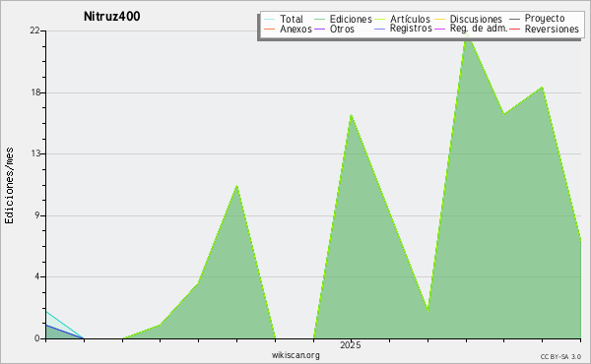Viewport: 591px width, 364px height.
Task: Select the Proyecto legend entry
Action: pyautogui.click(x=545, y=19)
